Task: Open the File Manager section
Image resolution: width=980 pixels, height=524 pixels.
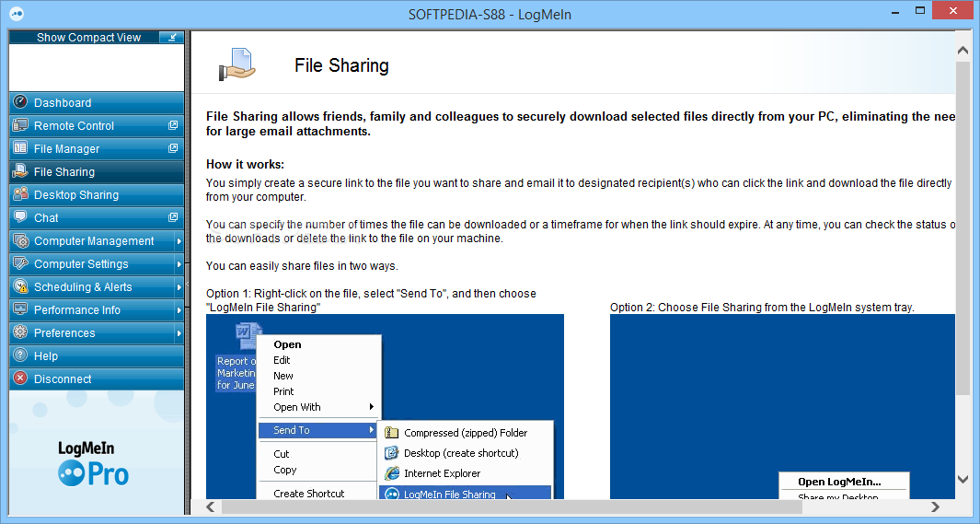Action: (x=97, y=149)
